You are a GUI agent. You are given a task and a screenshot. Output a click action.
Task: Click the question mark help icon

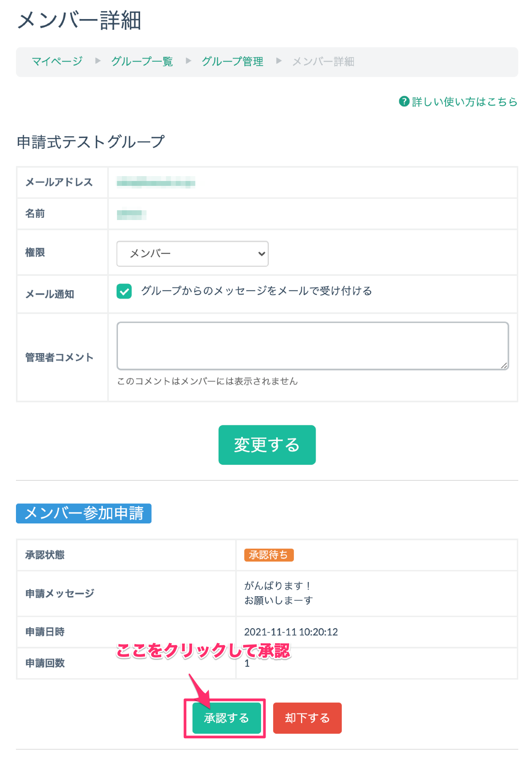click(x=404, y=102)
